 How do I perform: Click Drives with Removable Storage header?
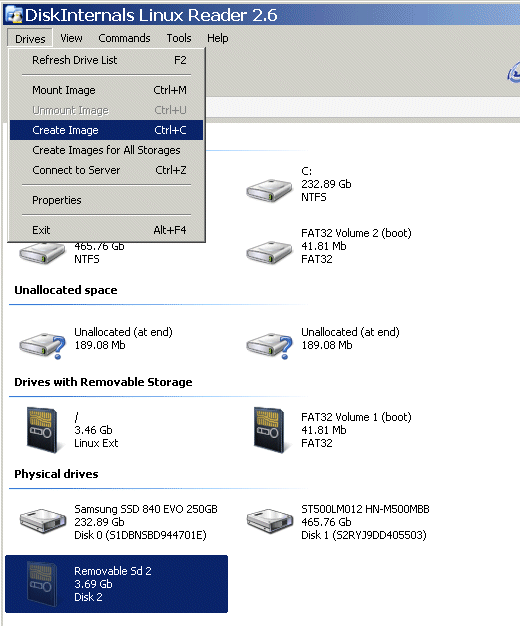103,382
